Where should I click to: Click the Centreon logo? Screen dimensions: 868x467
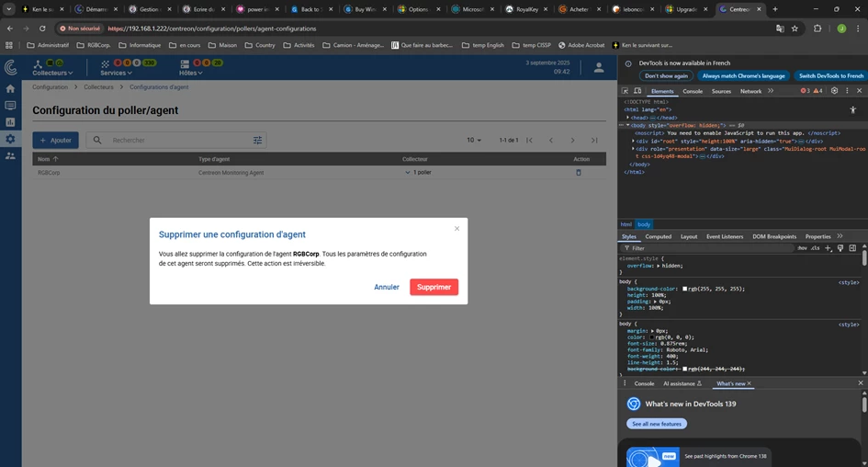pos(10,68)
